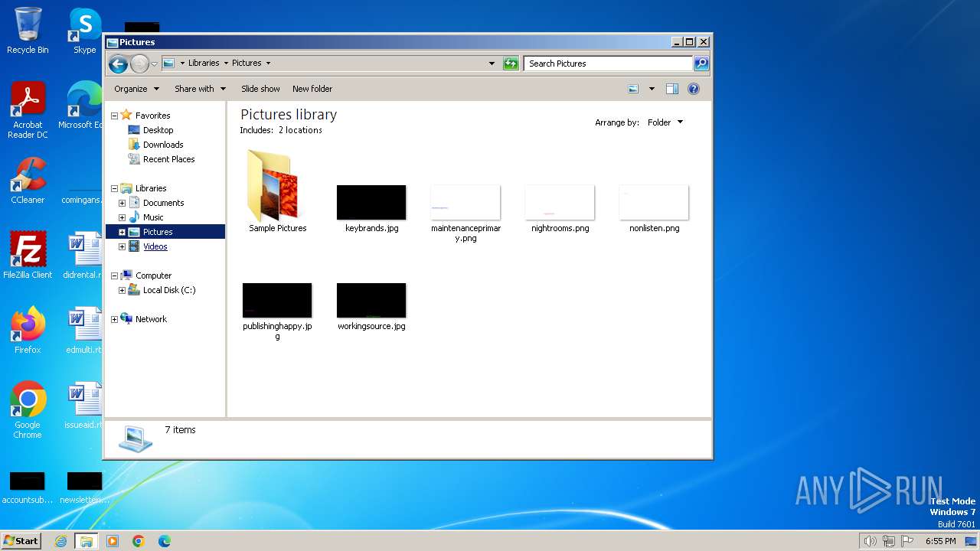Select FileZilla Client desktop icon
Image resolution: width=980 pixels, height=551 pixels.
(x=28, y=255)
